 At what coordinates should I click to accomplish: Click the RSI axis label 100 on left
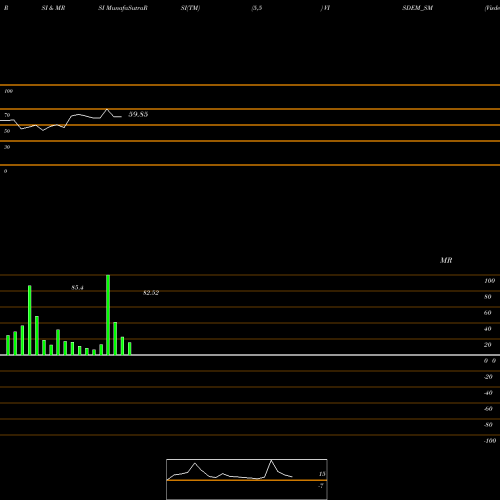8,91
